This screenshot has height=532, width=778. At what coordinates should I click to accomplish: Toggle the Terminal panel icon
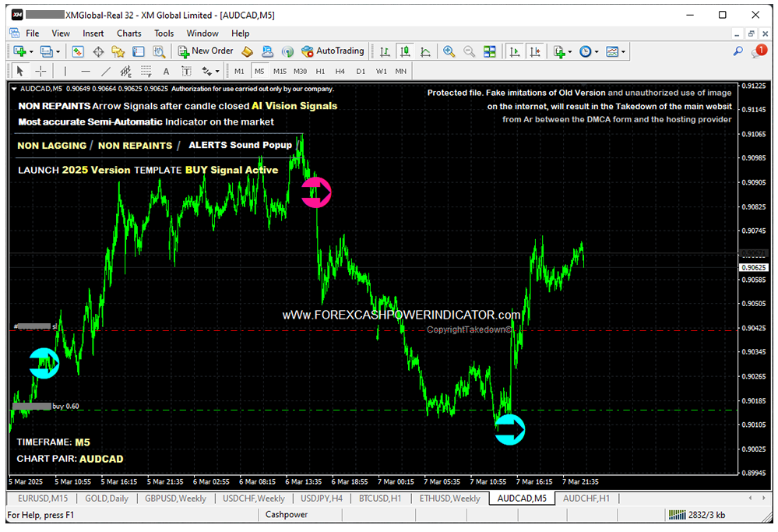(x=139, y=51)
